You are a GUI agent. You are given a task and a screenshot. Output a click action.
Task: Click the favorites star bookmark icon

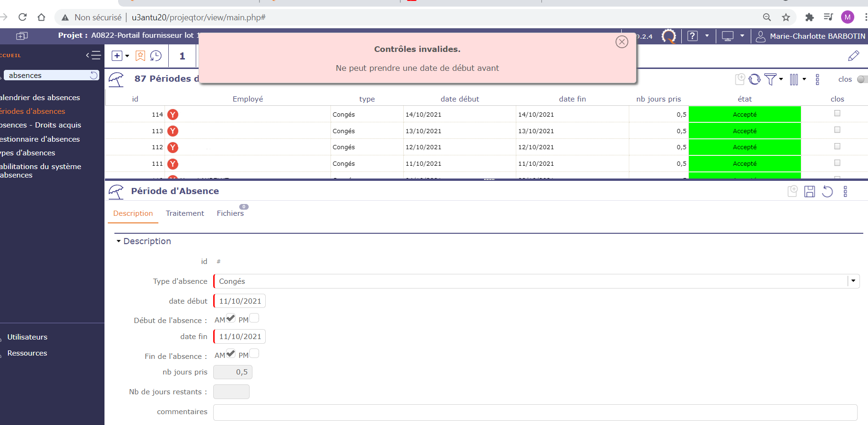coord(140,56)
